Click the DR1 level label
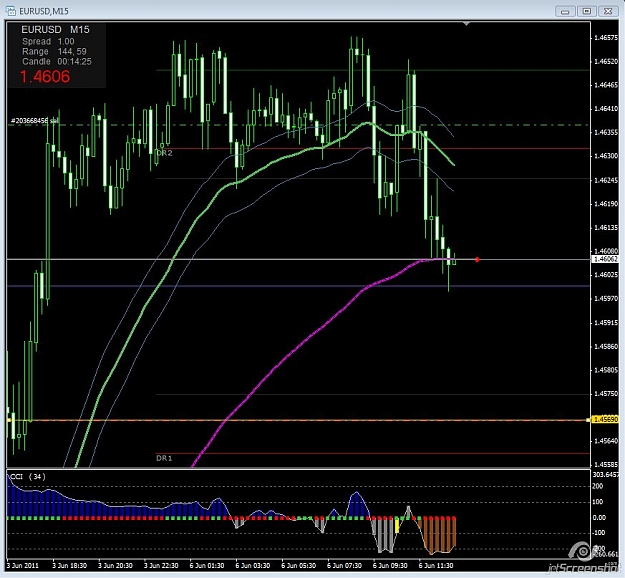 pos(164,458)
